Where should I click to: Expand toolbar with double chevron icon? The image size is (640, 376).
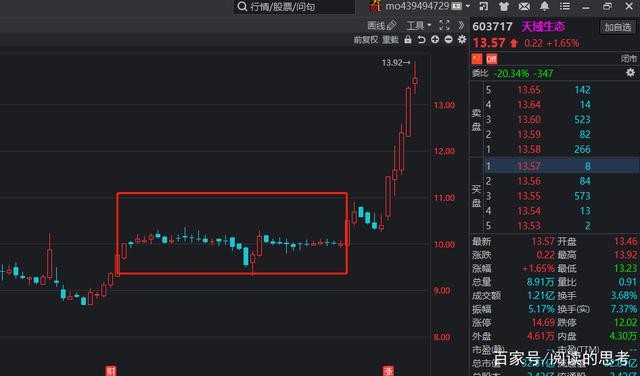(x=461, y=25)
